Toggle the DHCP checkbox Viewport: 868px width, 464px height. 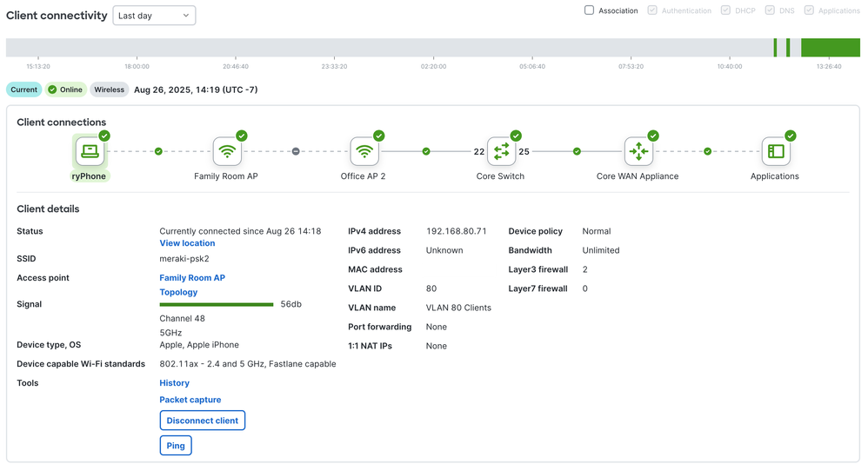tap(725, 10)
